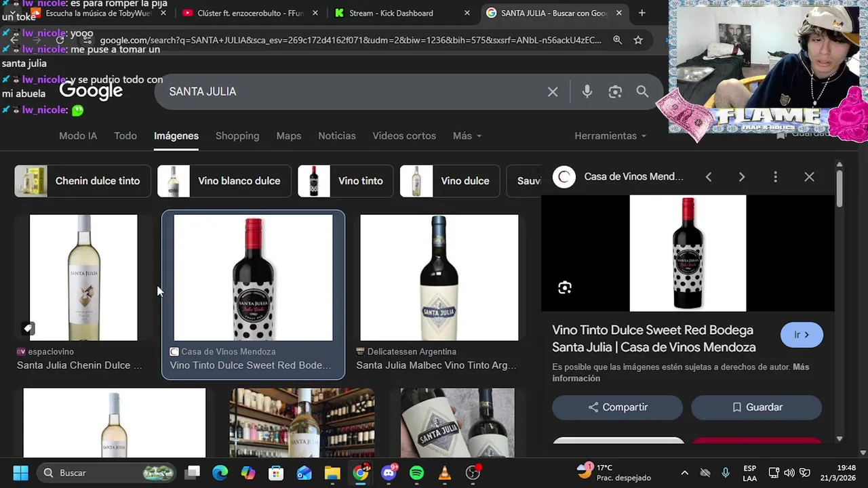Apply the Vino dulce filter chip
This screenshot has width=868, height=488.
point(450,181)
